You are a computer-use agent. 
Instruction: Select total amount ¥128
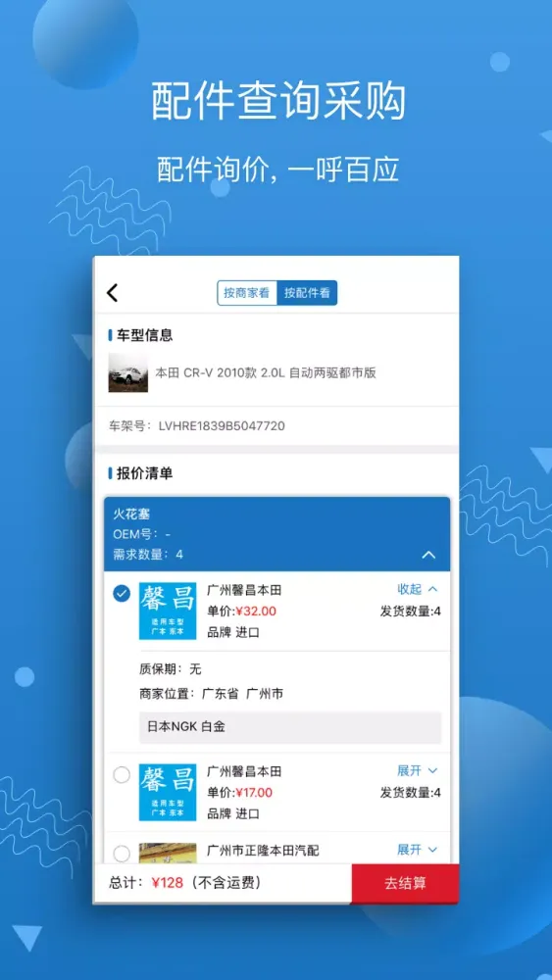pos(167,883)
